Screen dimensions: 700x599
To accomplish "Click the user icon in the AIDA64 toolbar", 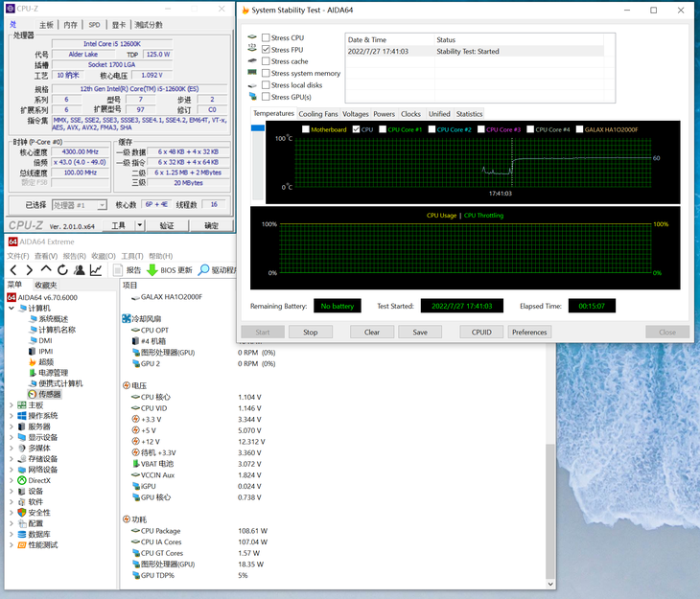I will pos(80,270).
